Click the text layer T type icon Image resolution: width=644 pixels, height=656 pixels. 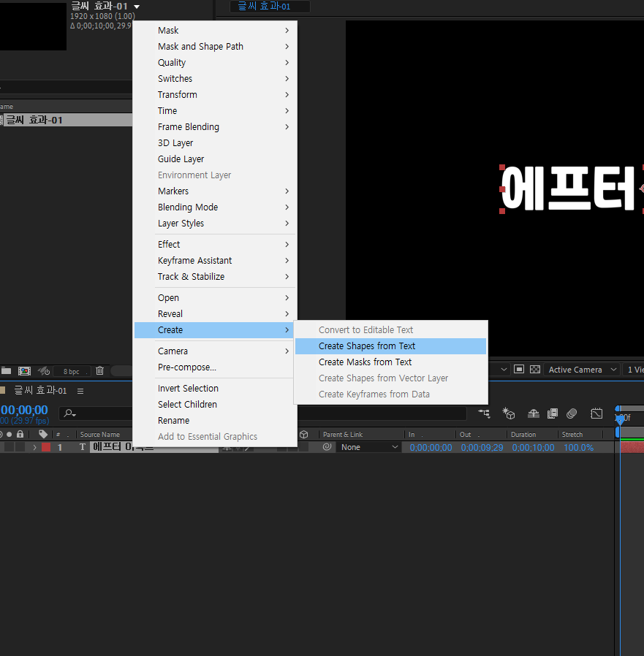[x=83, y=447]
